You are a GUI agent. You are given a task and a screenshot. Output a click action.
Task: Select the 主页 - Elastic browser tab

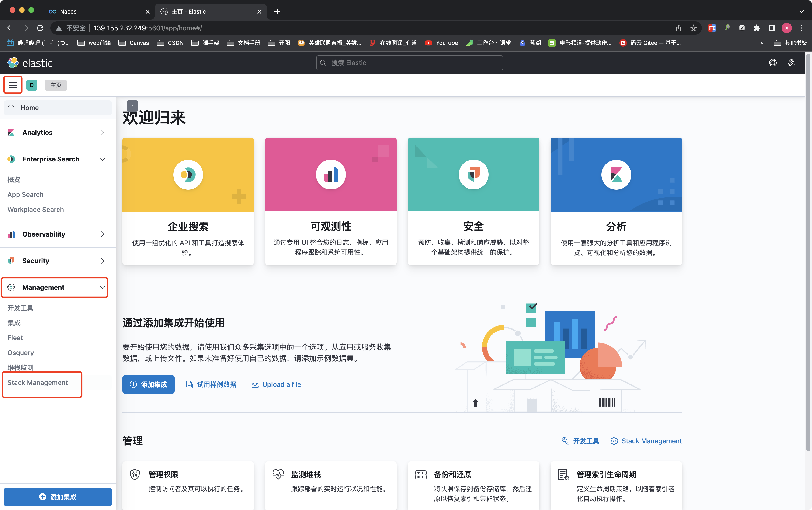(x=211, y=11)
